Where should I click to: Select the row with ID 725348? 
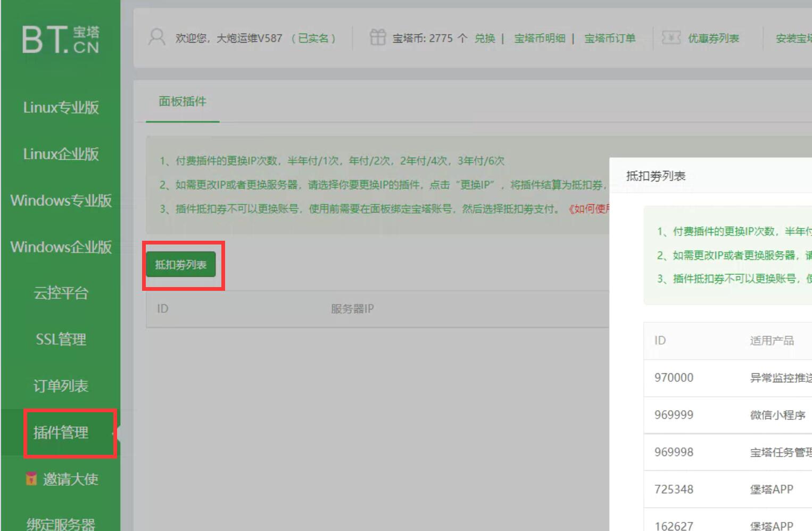point(728,489)
